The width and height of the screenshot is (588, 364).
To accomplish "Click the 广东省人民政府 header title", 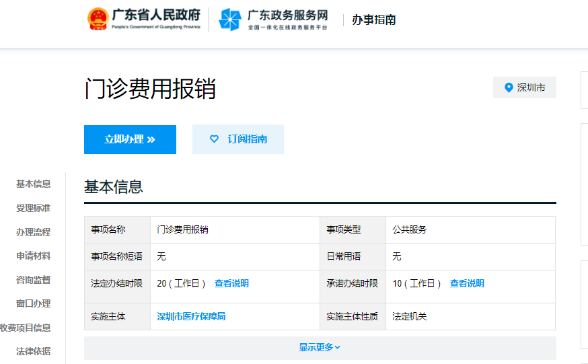I will [x=156, y=15].
